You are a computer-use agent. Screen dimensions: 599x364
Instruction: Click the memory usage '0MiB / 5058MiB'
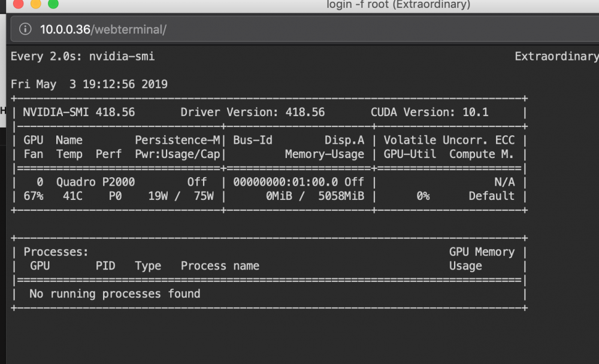pyautogui.click(x=315, y=196)
